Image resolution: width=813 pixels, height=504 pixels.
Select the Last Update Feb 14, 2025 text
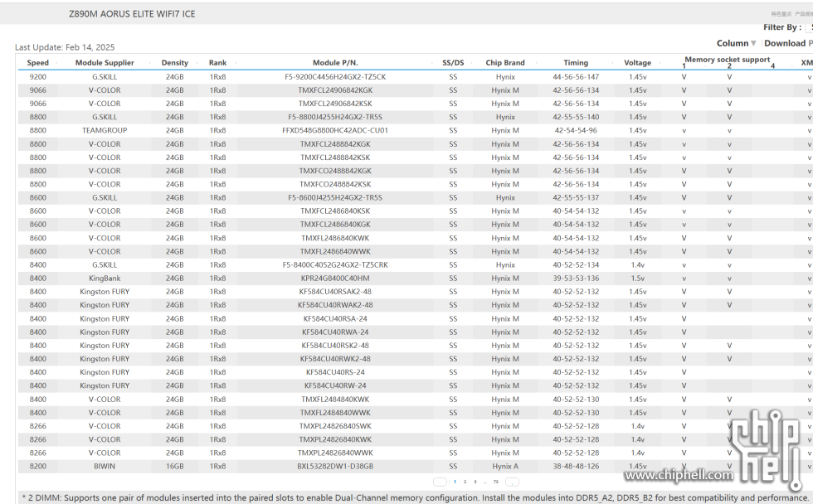pos(65,47)
